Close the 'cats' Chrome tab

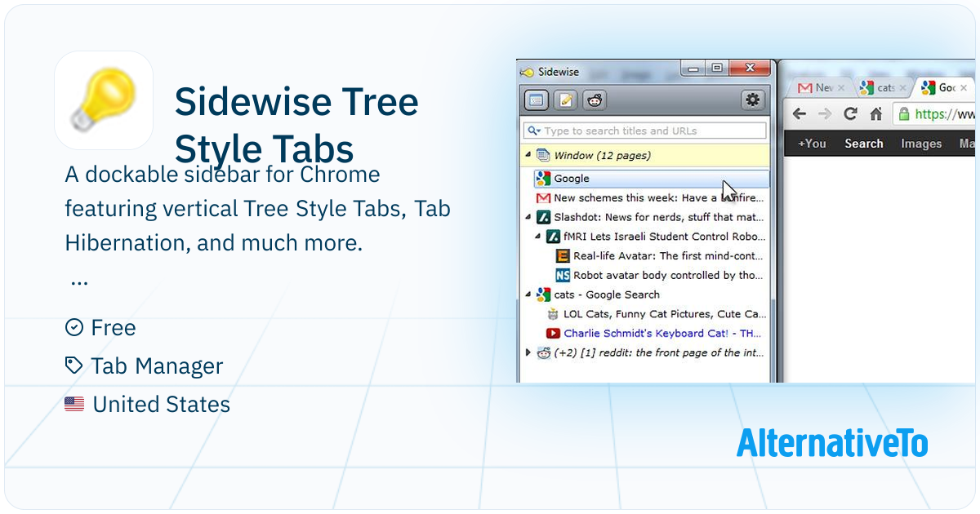(902, 88)
